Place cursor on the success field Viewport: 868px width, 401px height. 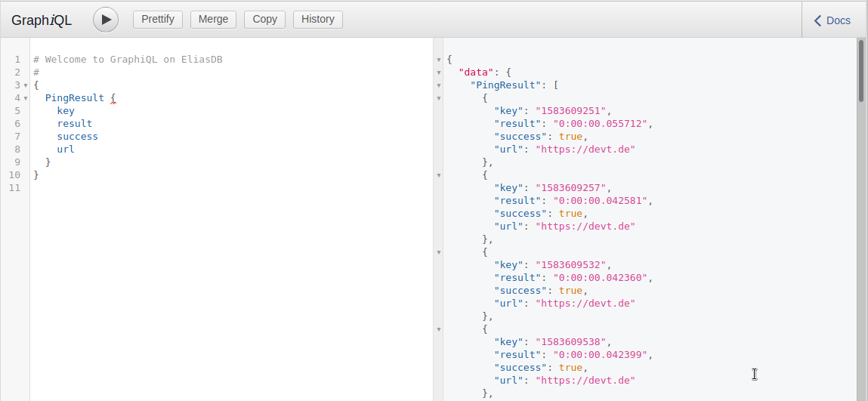click(x=77, y=137)
